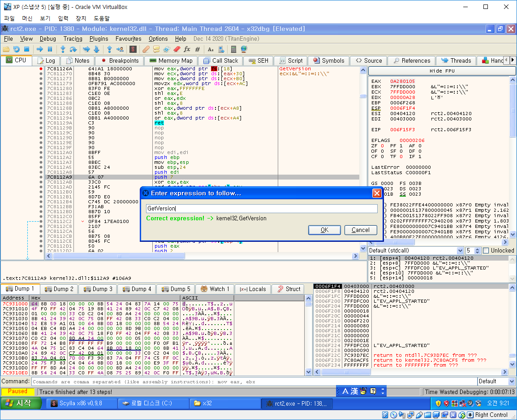The height and width of the screenshot is (420, 517).
Task: Toggle the Unlocked checkbox
Action: point(486,251)
